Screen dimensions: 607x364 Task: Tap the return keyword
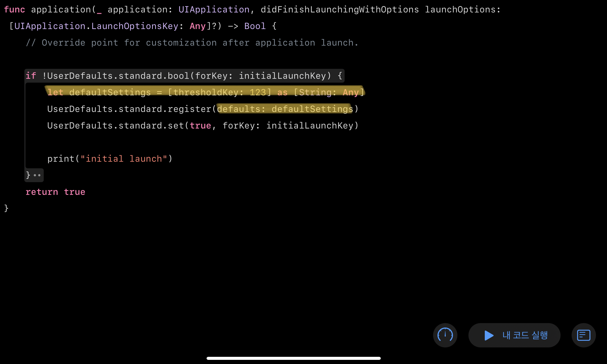click(42, 192)
